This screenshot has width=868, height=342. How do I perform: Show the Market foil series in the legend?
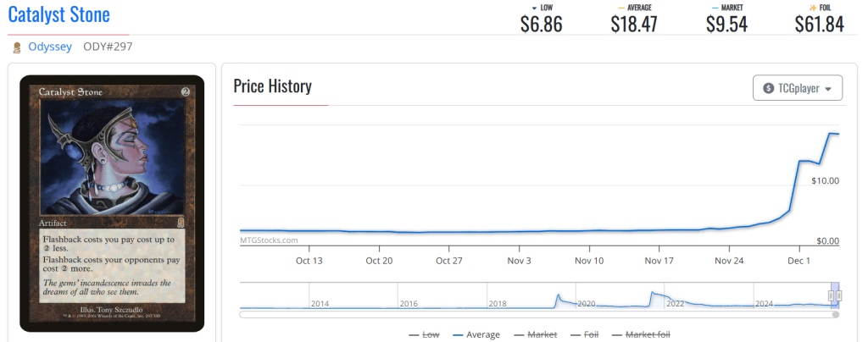[x=640, y=334]
